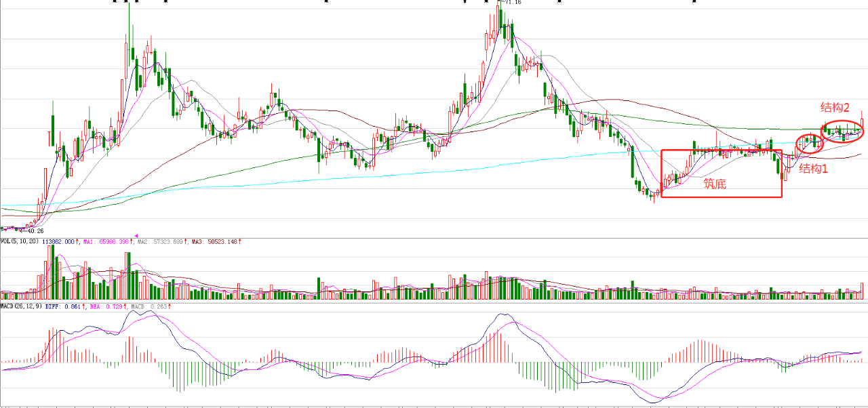This screenshot has height=408, width=868.
Task: Click the VOL(5,10,20) indicator label
Action: pyautogui.click(x=20, y=241)
